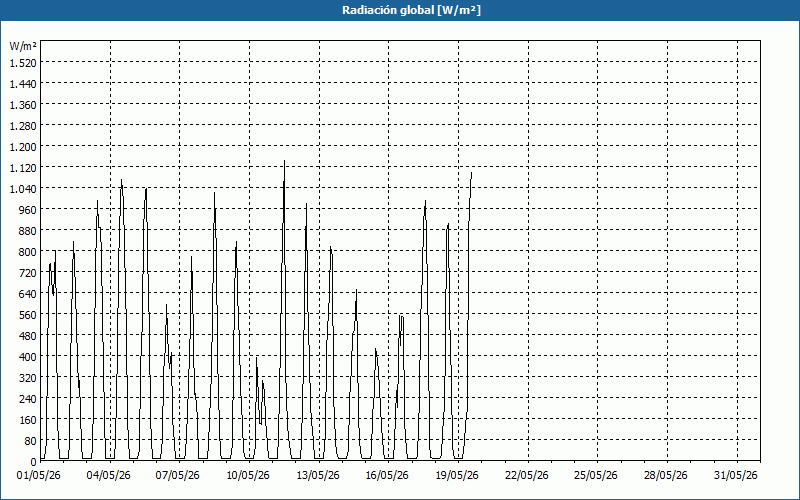Click the 560 y-axis value
Image resolution: width=800 pixels, height=500 pixels.
click(x=28, y=315)
